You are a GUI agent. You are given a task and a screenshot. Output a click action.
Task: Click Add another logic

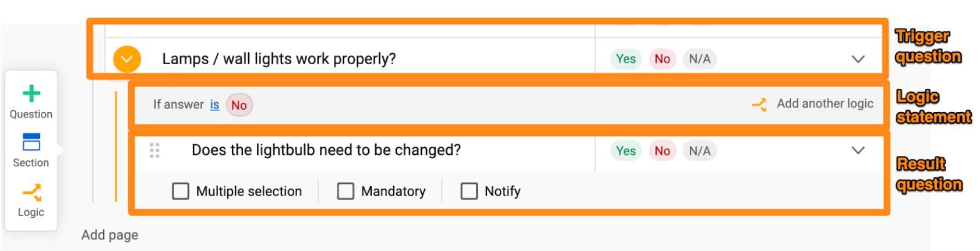[x=824, y=104]
